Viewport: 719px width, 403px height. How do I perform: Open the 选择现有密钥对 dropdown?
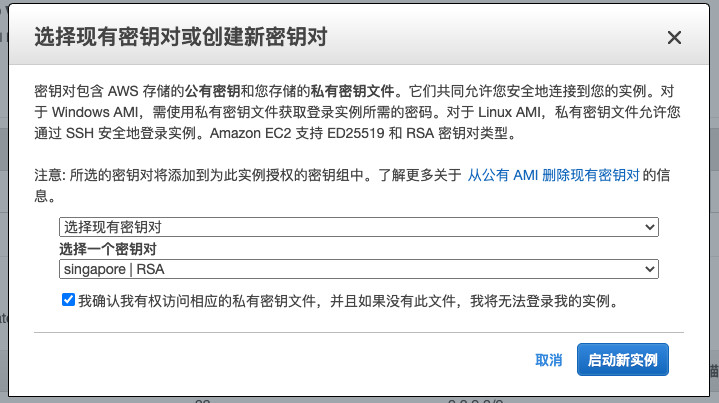[x=358, y=227]
